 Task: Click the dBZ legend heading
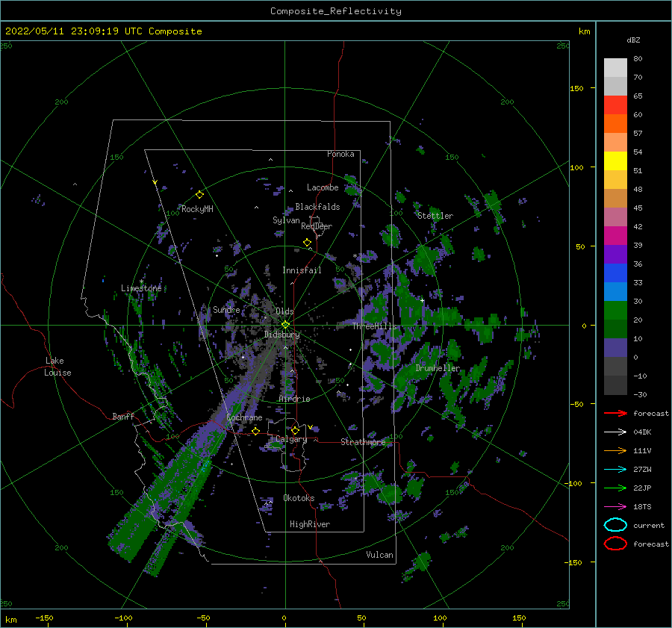coord(633,40)
